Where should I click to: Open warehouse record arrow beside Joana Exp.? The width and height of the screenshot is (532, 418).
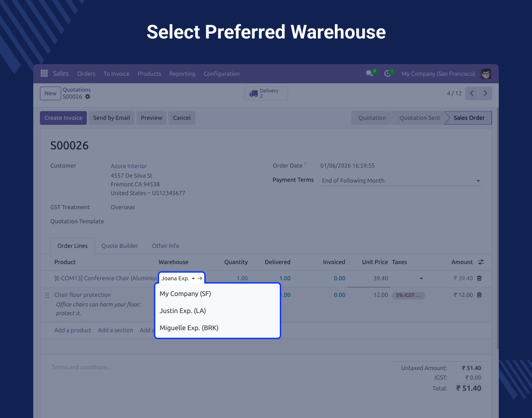(x=200, y=278)
